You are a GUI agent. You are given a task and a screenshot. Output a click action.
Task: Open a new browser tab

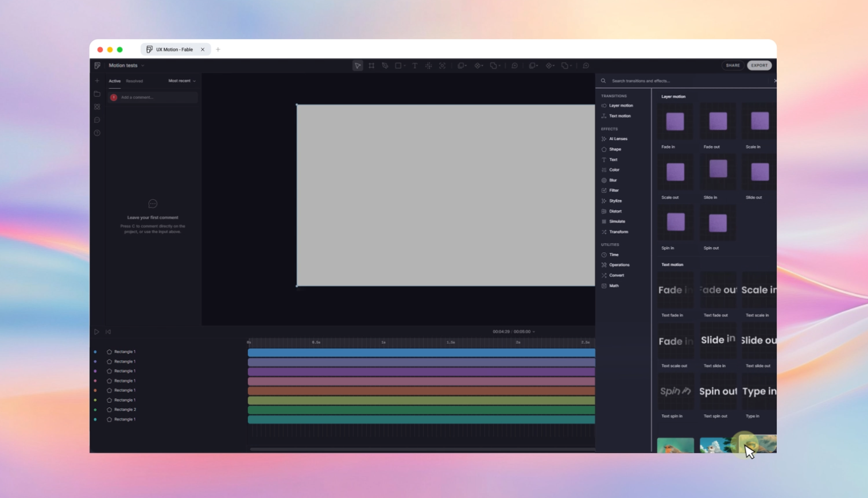pyautogui.click(x=218, y=49)
